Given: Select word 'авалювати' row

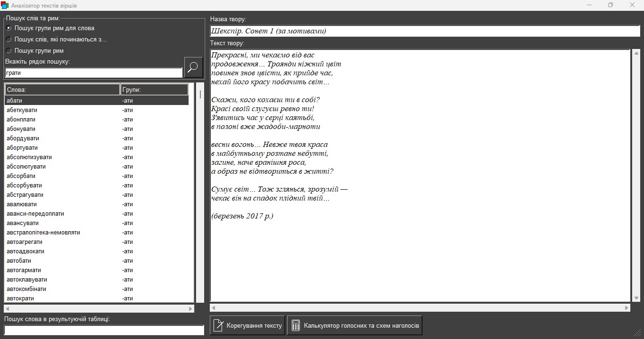Looking at the screenshot, I should click(x=97, y=204).
